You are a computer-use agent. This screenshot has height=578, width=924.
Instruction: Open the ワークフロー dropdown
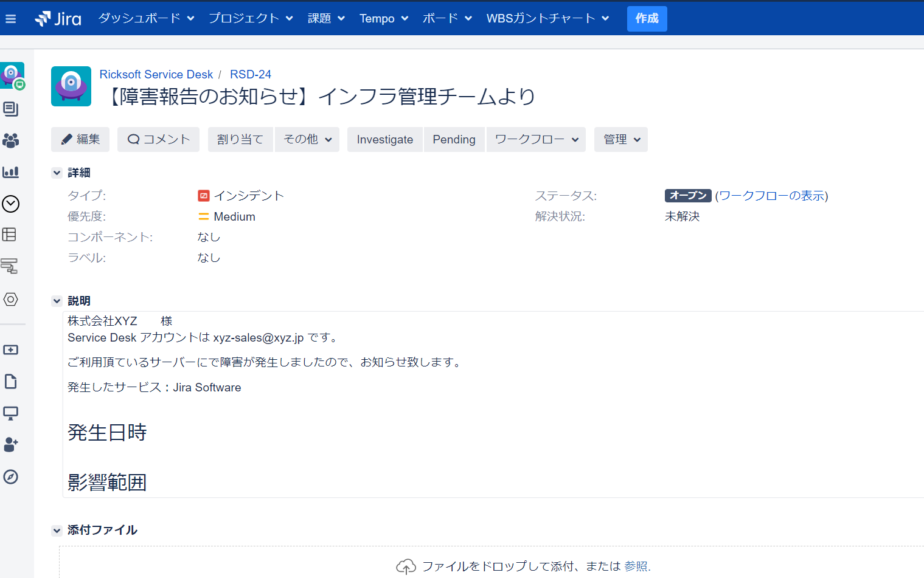coord(536,139)
